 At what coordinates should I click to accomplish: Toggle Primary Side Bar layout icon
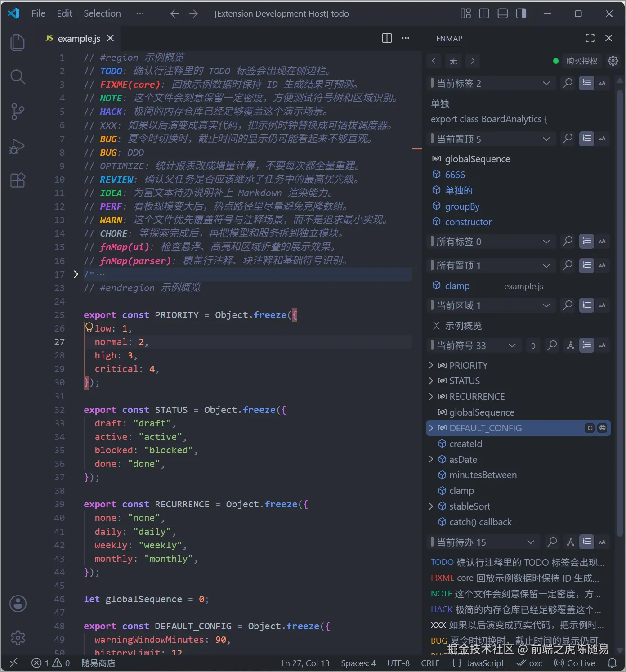tap(484, 13)
